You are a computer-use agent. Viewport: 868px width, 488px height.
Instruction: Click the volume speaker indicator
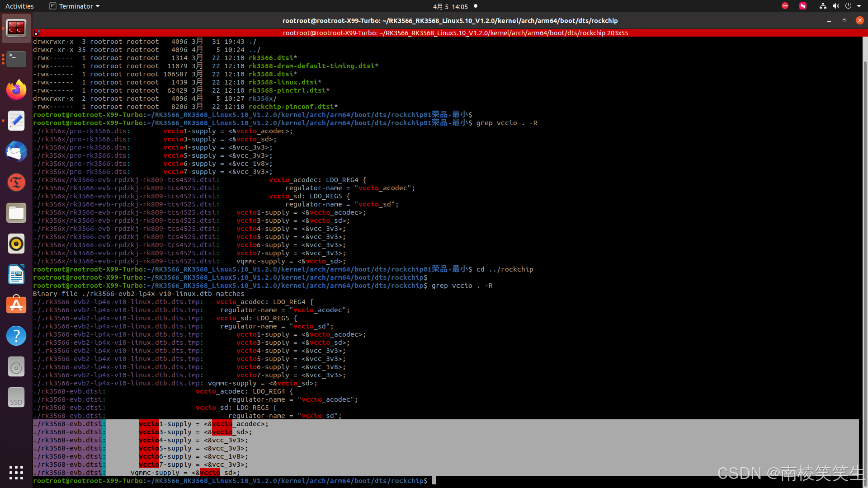835,6
